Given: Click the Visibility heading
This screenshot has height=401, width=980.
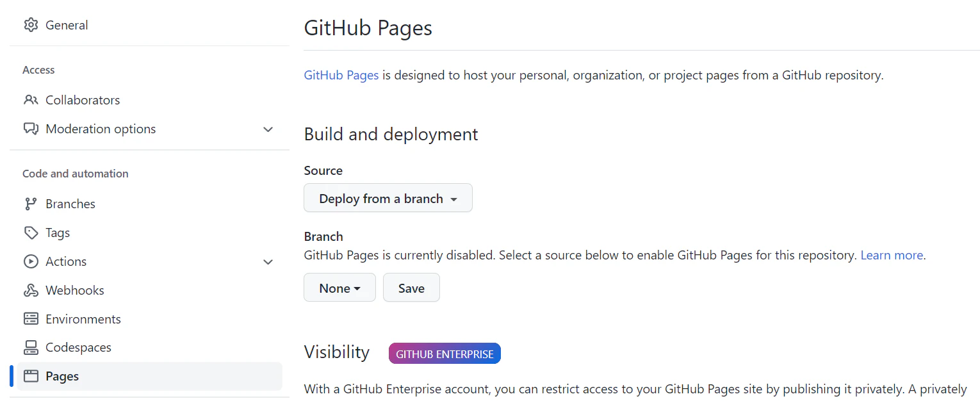Looking at the screenshot, I should 337,352.
